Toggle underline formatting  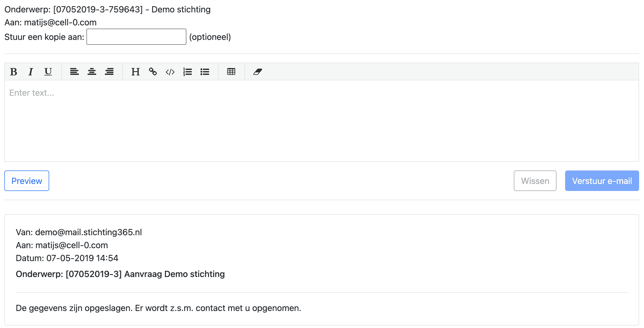[48, 72]
